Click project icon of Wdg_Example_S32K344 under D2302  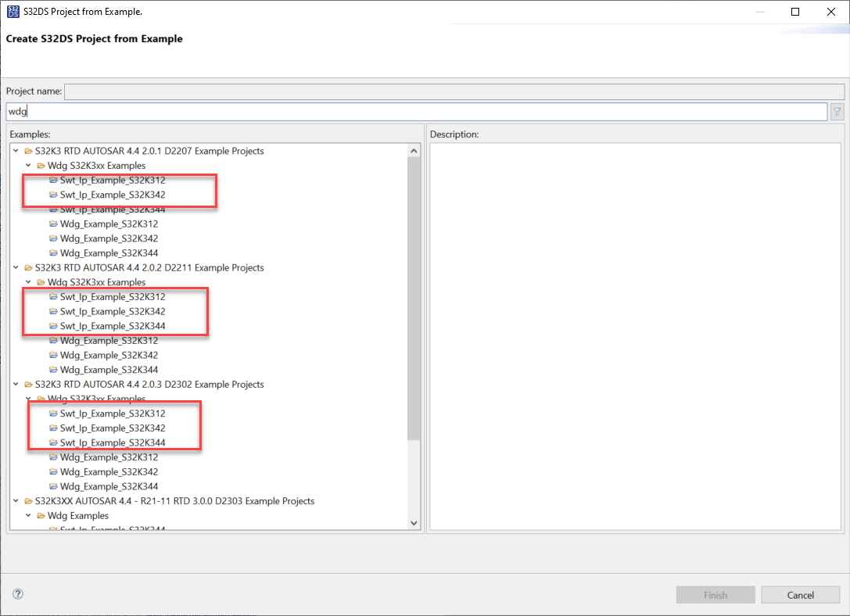point(53,486)
